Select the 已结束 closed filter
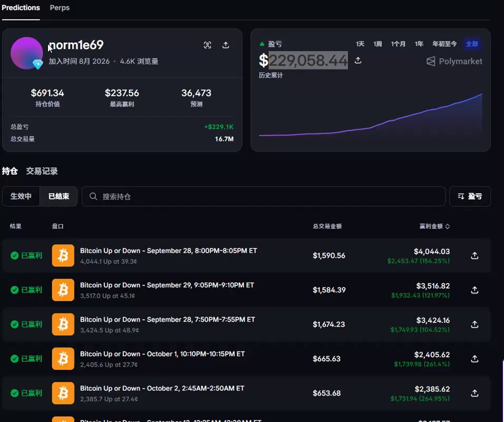 coord(59,196)
